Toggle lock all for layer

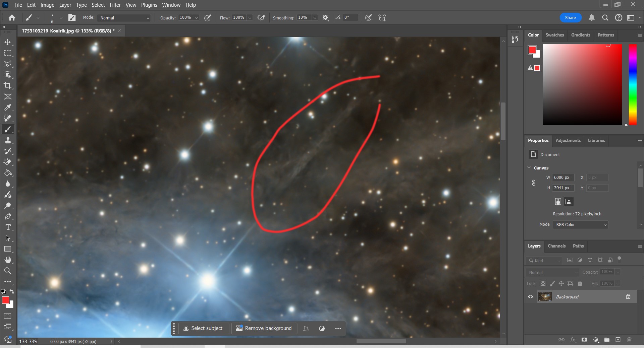(x=580, y=283)
